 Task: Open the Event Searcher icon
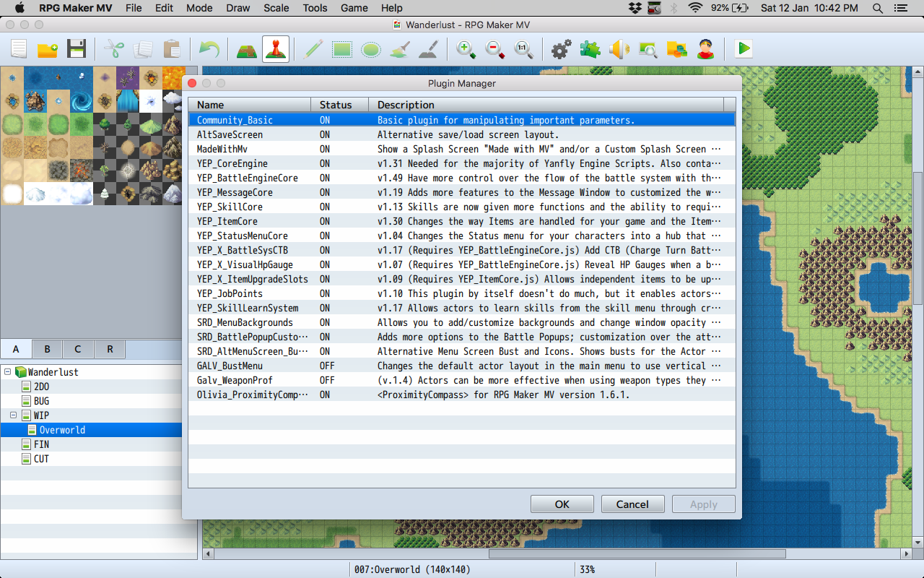648,49
